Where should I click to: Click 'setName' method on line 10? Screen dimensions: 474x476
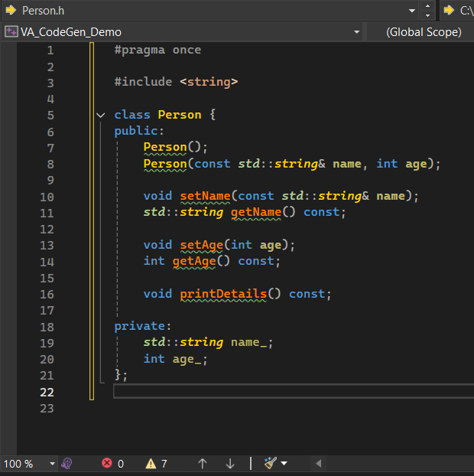(x=206, y=196)
